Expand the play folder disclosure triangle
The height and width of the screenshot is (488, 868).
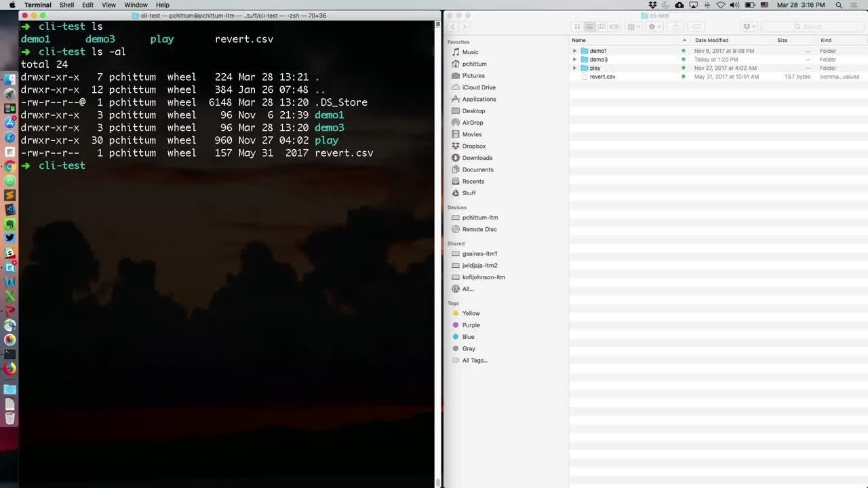[574, 68]
